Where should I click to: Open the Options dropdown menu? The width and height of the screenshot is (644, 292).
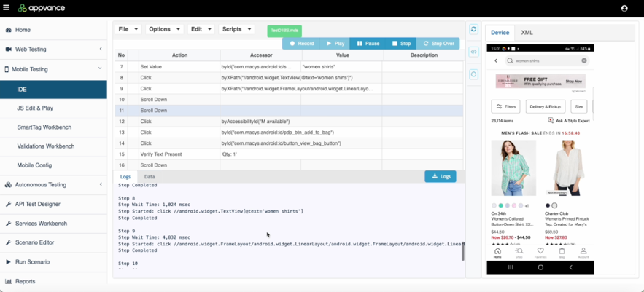point(164,29)
